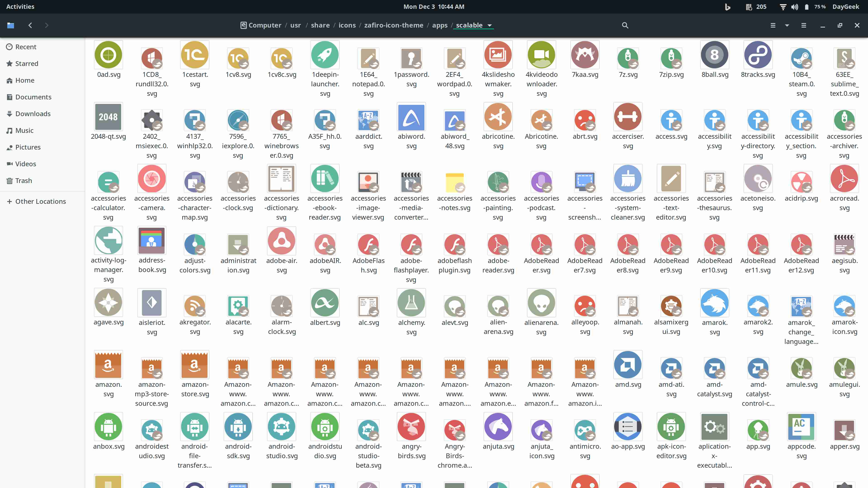Viewport: 868px width, 488px height.
Task: Select the angry-birds.svg icon
Action: tap(411, 427)
